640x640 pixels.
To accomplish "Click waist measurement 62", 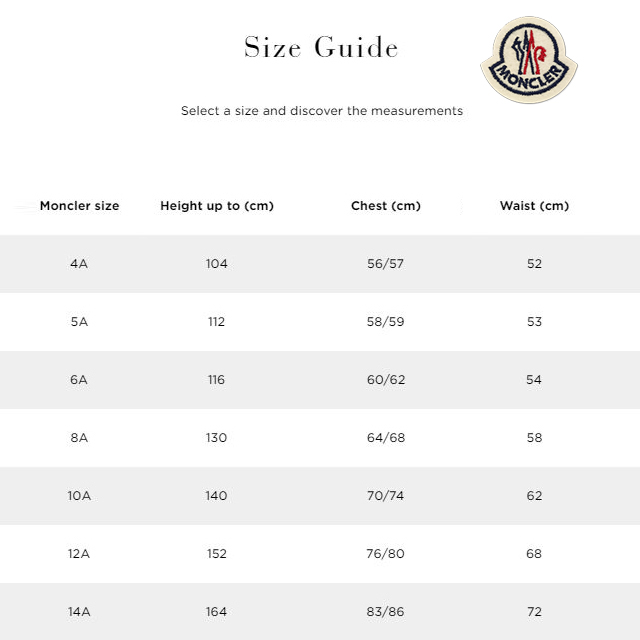I will click(534, 496).
